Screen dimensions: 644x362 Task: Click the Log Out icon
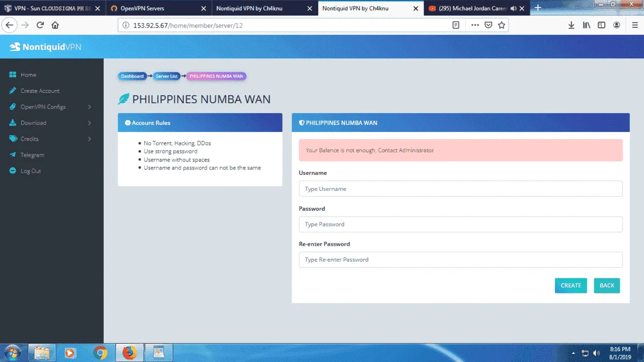pyautogui.click(x=13, y=171)
